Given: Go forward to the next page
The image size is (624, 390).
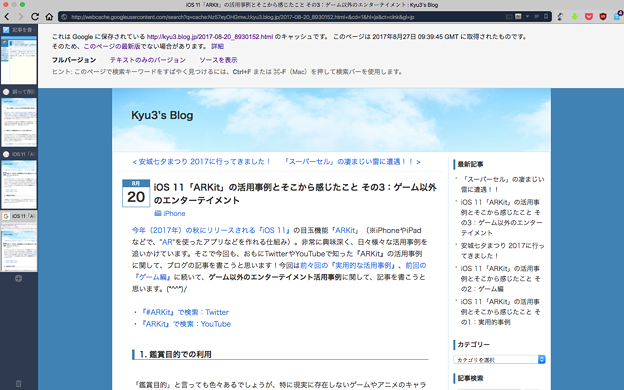Looking at the screenshot, I should coord(21,17).
